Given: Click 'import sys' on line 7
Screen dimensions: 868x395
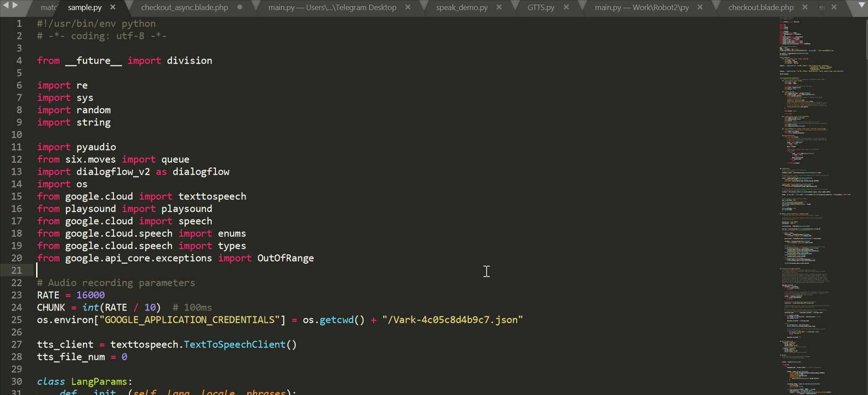Looking at the screenshot, I should tap(65, 98).
